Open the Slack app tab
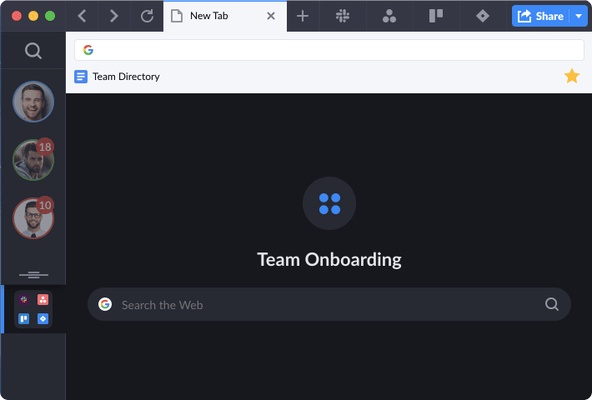This screenshot has width=592, height=400. click(x=342, y=16)
